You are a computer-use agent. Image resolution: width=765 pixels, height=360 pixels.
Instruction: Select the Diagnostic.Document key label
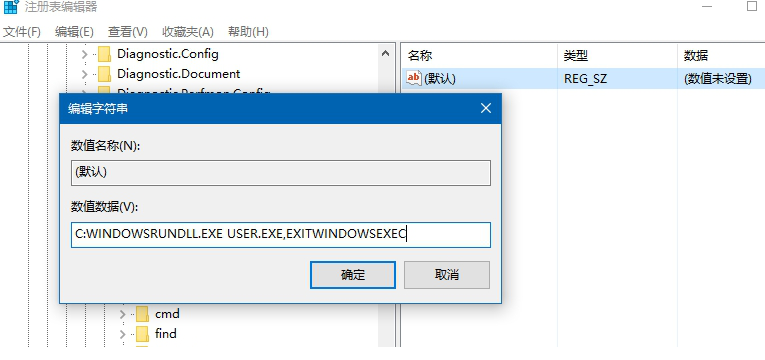tap(179, 74)
